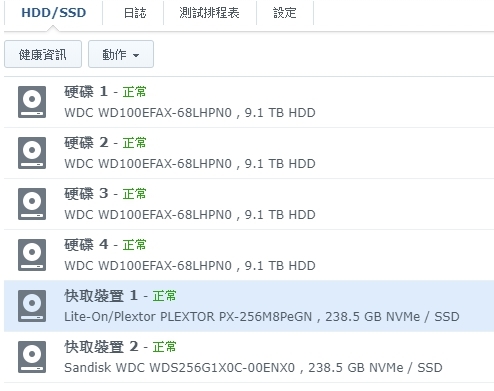Click the drive icon for 快取裝置 2
Image resolution: width=494 pixels, height=391 pixels.
point(32,357)
